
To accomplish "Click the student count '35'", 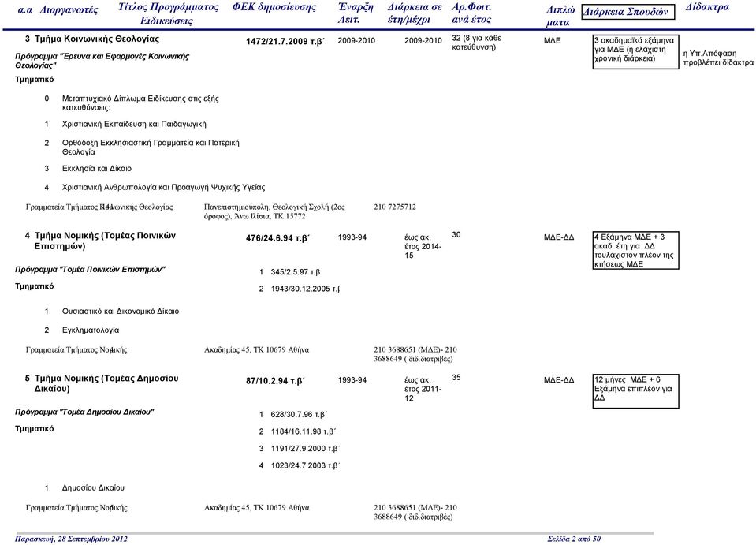I will [x=456, y=378].
